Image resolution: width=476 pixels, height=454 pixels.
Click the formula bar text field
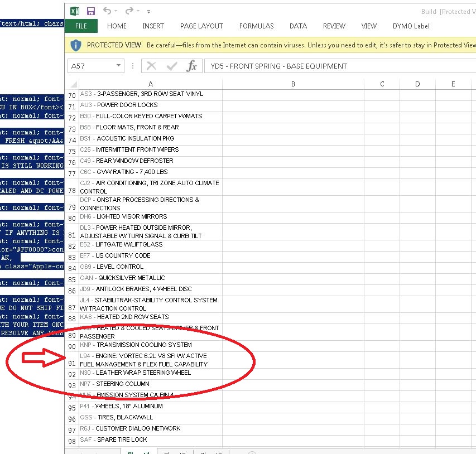340,66
